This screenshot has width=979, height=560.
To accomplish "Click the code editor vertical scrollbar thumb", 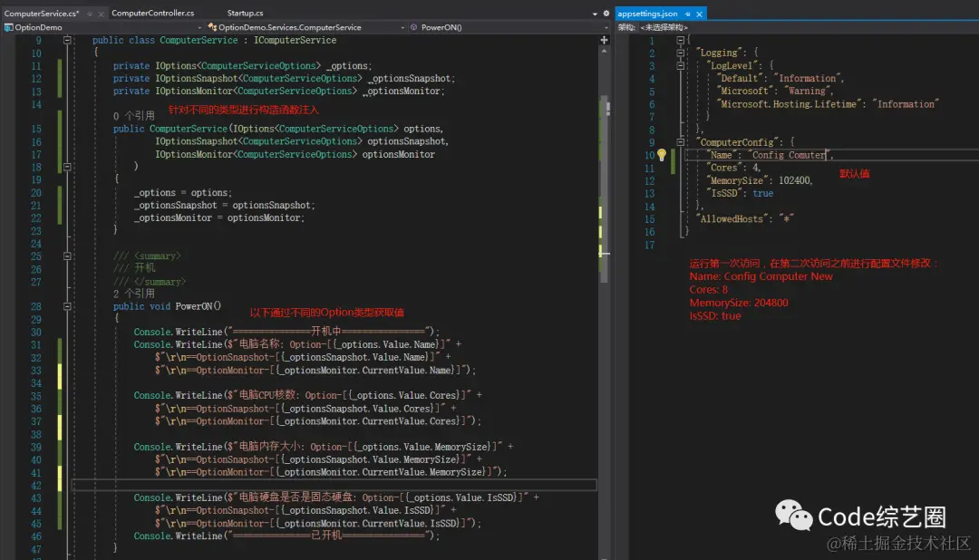I will point(605,188).
